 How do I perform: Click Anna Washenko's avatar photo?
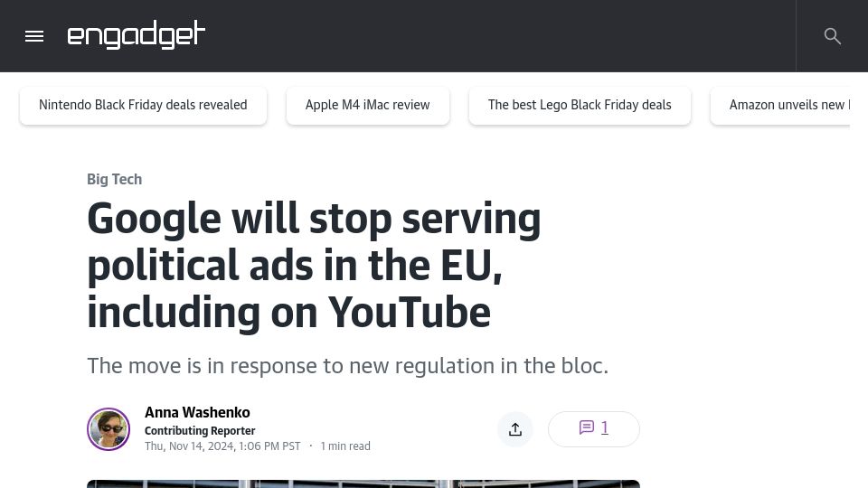coord(108,429)
